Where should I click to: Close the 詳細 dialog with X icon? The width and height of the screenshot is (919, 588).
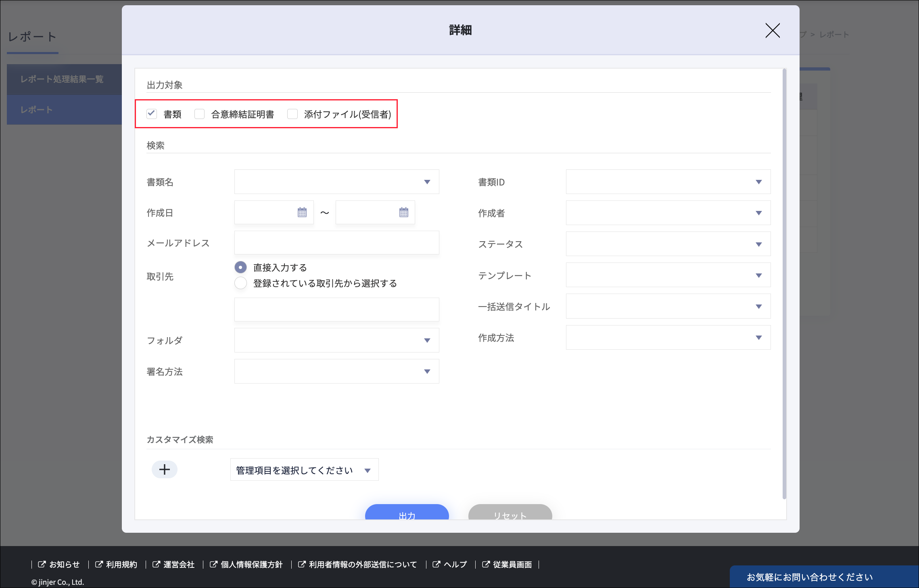coord(772,31)
